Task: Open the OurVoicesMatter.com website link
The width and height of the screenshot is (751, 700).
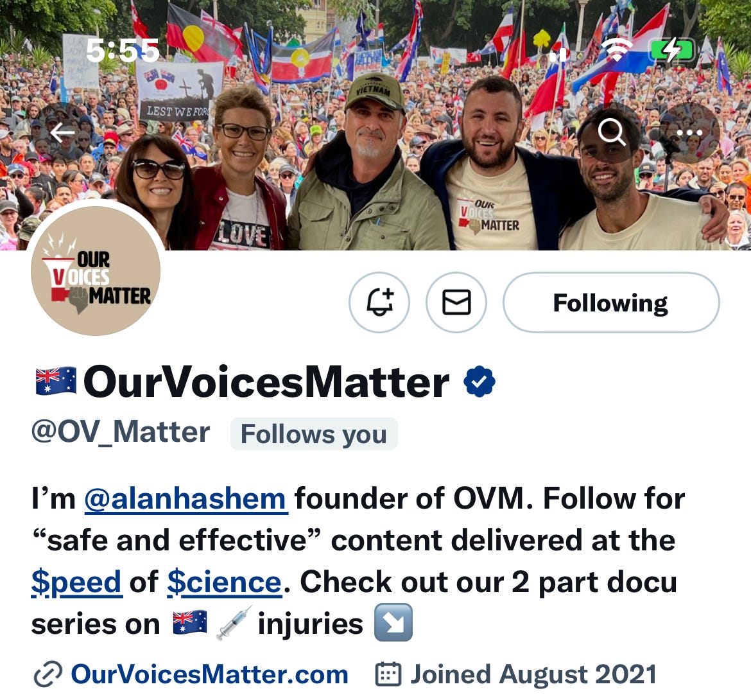Action: click(209, 674)
